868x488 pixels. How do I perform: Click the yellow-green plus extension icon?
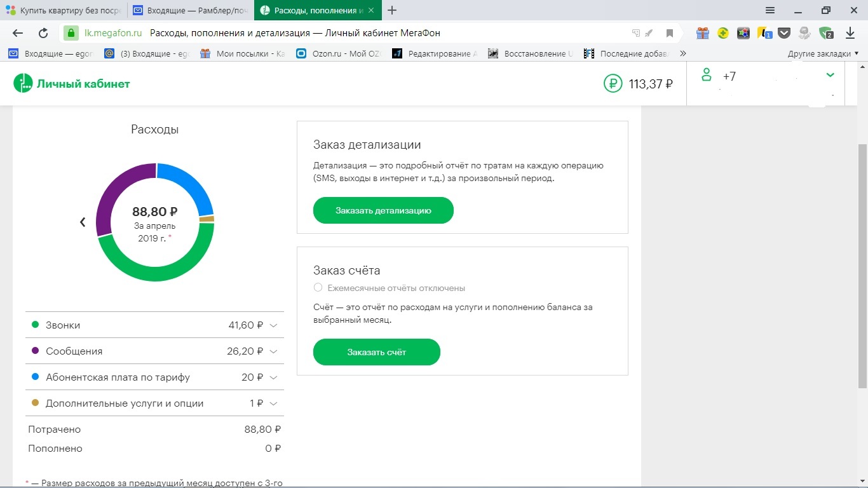[x=723, y=33]
